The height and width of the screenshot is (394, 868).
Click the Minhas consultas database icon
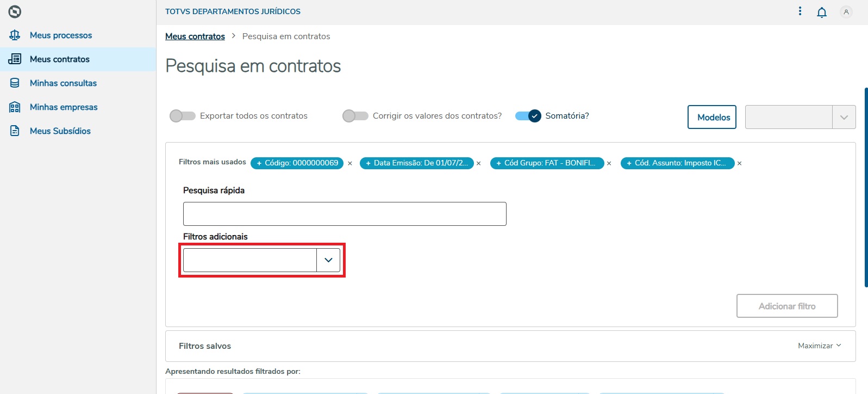pos(15,83)
